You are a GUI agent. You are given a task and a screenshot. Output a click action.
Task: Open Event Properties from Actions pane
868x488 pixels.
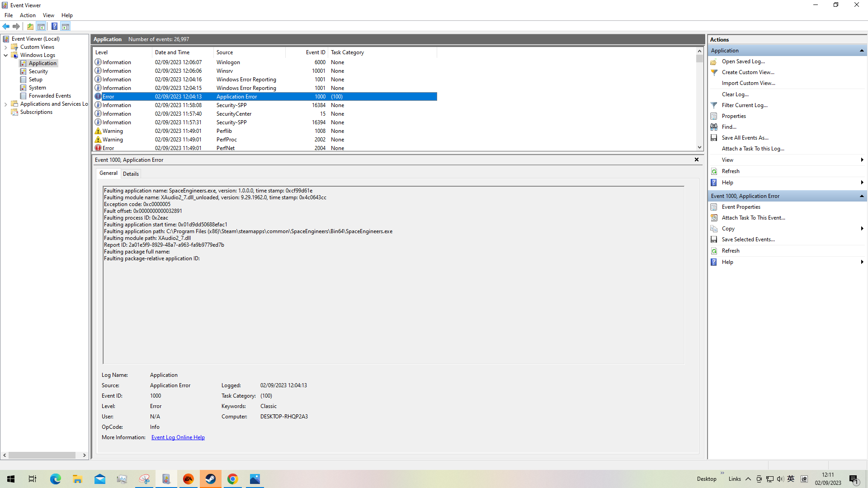pos(741,207)
